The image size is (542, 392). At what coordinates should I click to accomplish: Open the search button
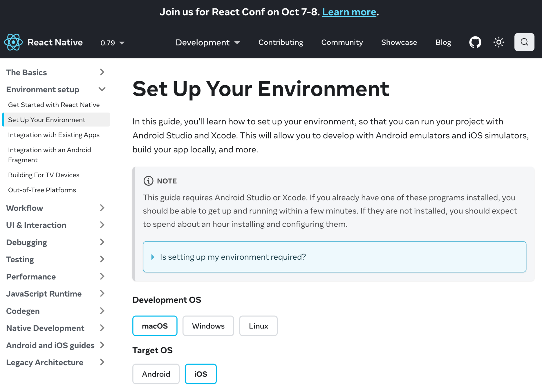pos(524,42)
